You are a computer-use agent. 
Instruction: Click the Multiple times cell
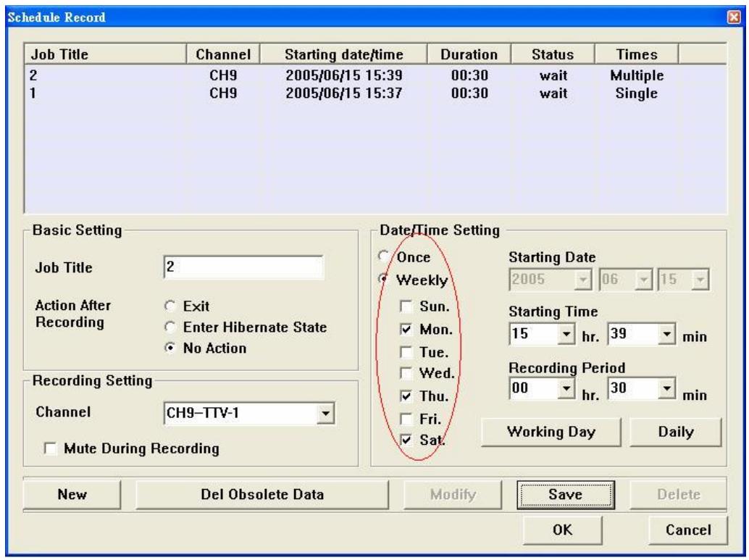point(637,75)
